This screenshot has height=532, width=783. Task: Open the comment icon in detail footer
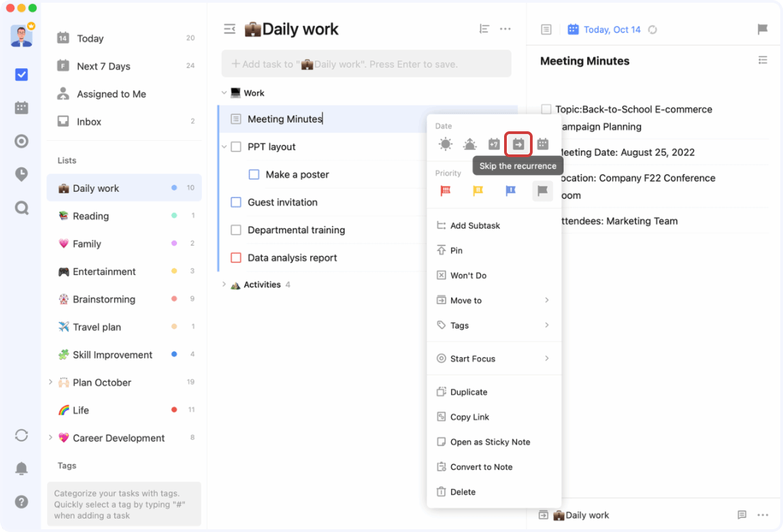tap(742, 515)
